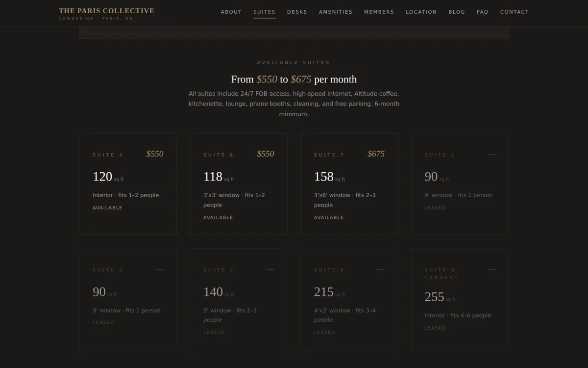
Task: Click Suite 7's AVAILABLE status
Action: coord(329,218)
